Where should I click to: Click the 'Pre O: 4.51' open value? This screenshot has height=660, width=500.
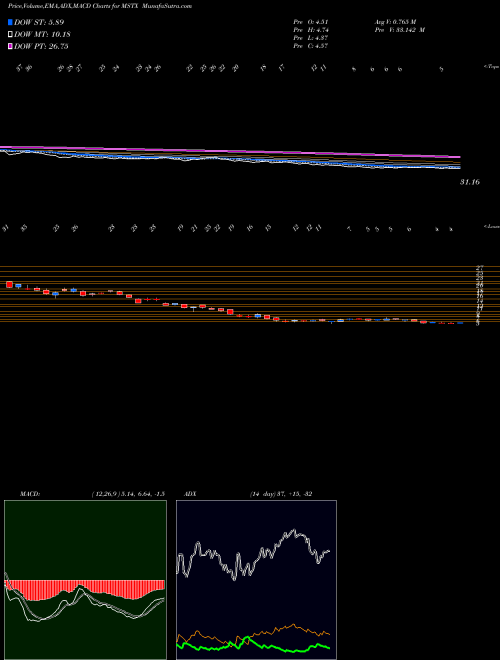point(311,21)
